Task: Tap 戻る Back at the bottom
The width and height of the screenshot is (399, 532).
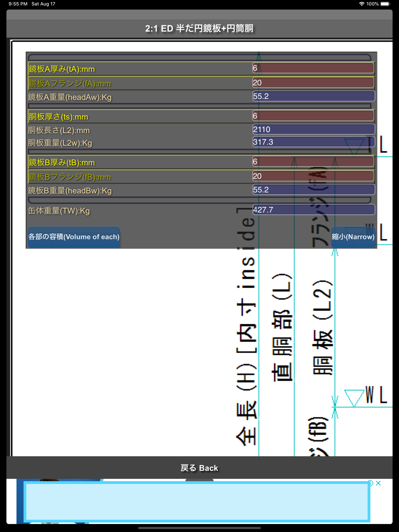Action: click(199, 468)
